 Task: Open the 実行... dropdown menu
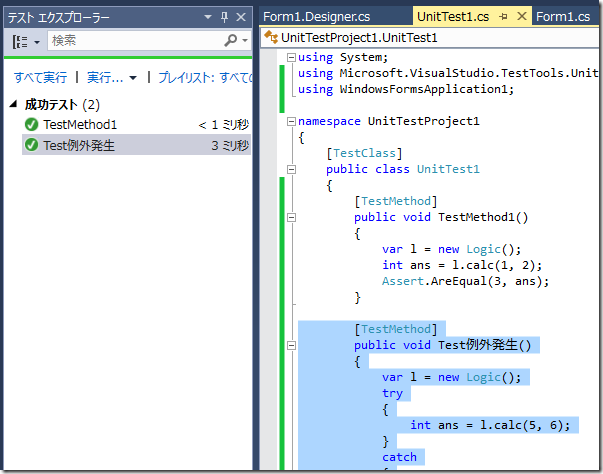132,77
